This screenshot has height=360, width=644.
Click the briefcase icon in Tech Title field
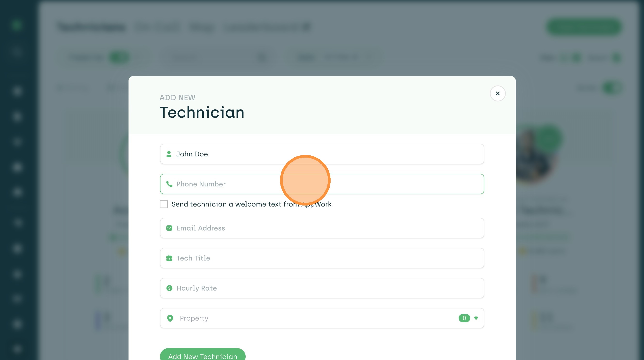[169, 258]
